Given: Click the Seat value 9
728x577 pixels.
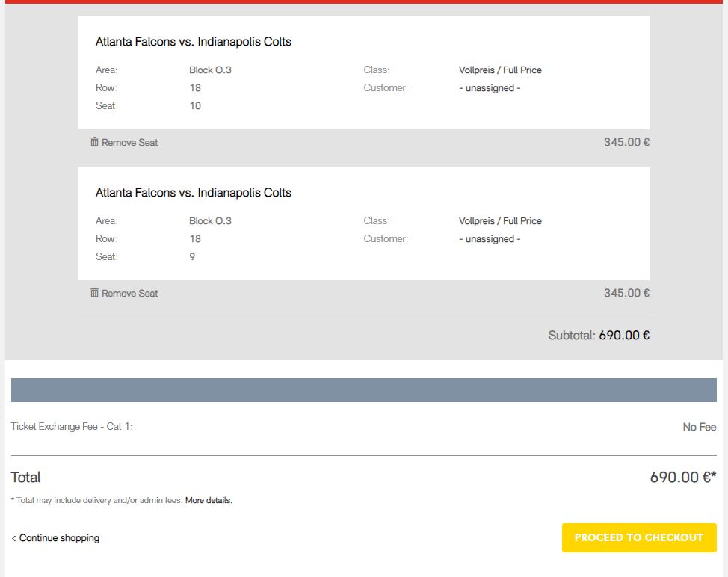Looking at the screenshot, I should pyautogui.click(x=192, y=256).
